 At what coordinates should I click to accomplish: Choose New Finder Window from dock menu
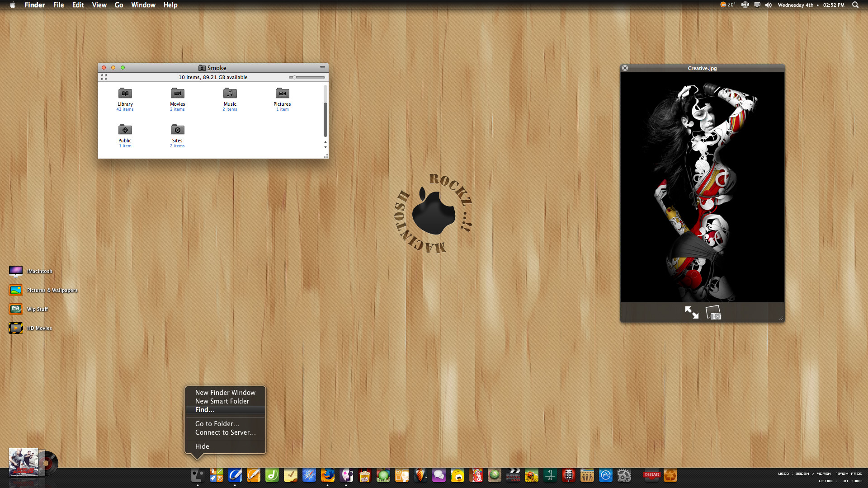pyautogui.click(x=225, y=393)
